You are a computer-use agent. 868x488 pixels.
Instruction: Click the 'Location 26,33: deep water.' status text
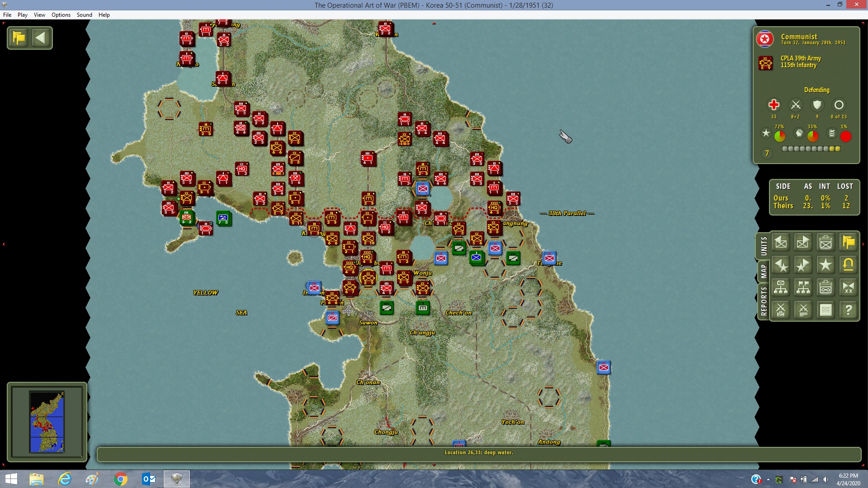click(x=479, y=452)
